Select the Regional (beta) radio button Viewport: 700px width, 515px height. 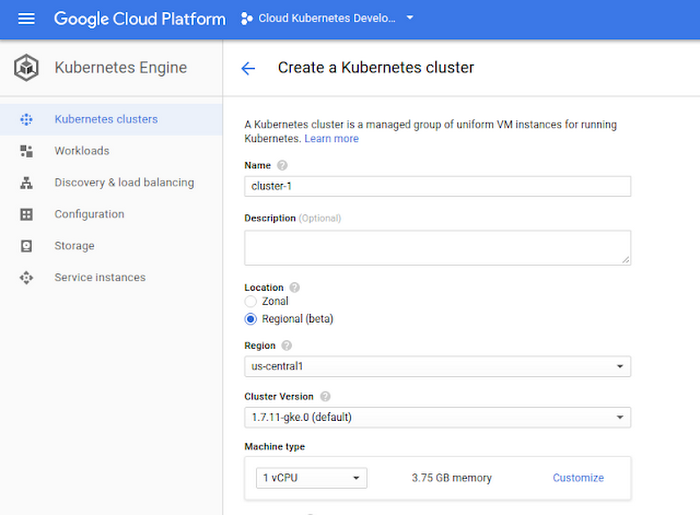tap(250, 319)
